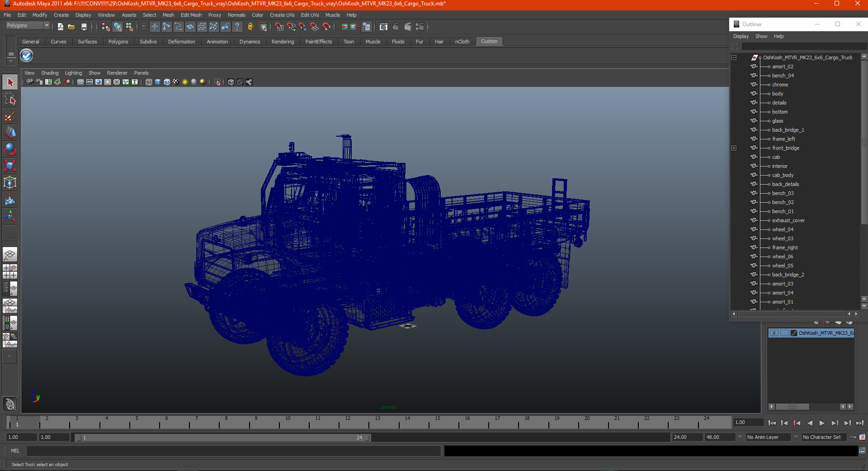Select the Soft Modification tool
Screen dimensions: 868x471
click(x=10, y=199)
